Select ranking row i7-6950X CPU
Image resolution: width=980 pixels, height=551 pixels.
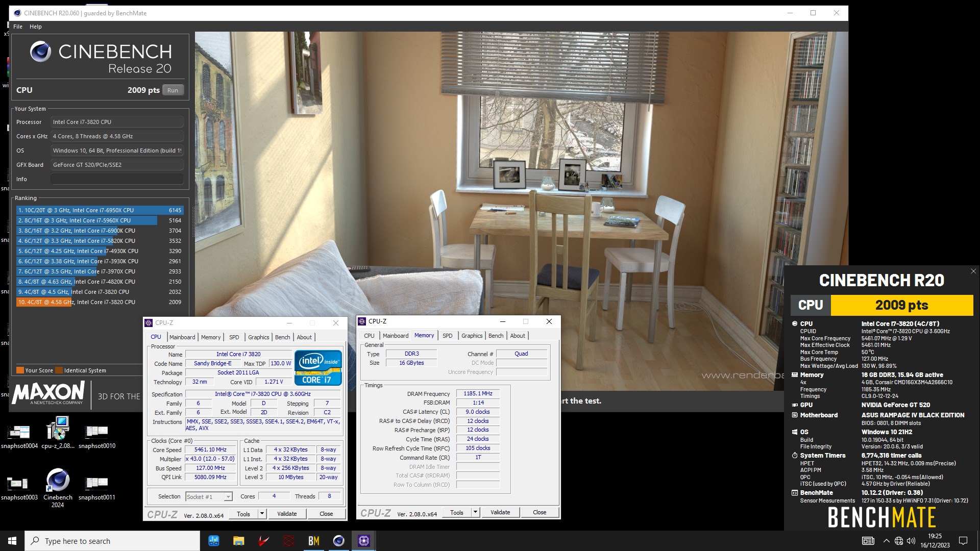[100, 210]
